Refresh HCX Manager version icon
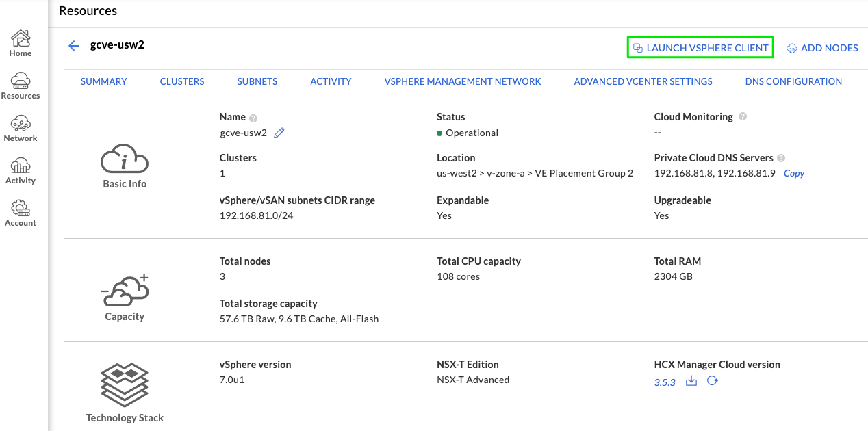 pos(712,381)
